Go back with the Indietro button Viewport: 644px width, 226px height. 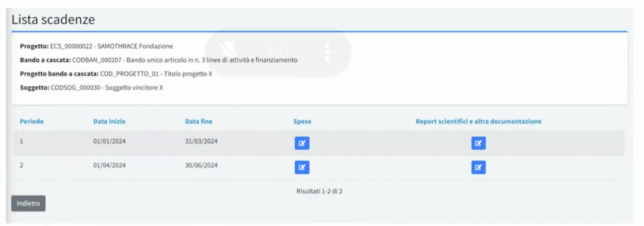pos(28,203)
